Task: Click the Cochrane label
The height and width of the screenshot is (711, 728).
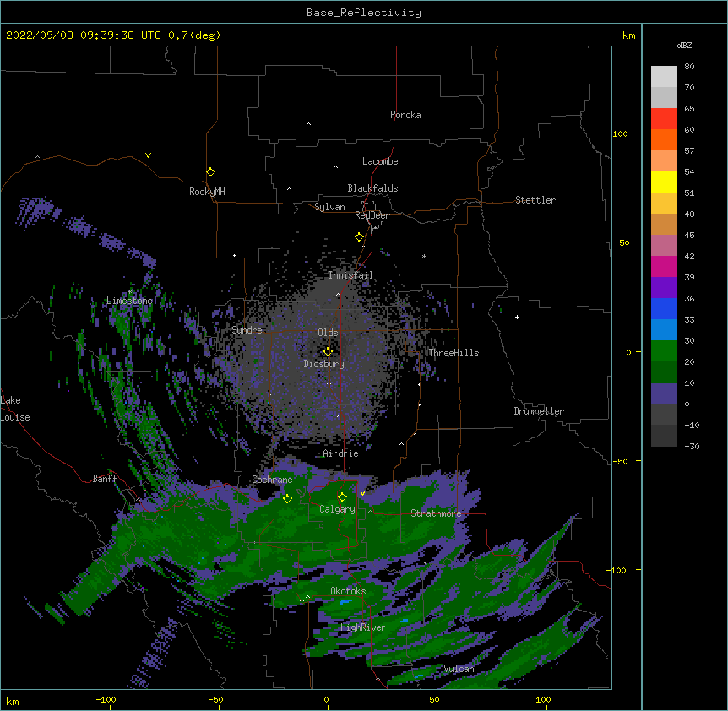Action: coord(272,480)
